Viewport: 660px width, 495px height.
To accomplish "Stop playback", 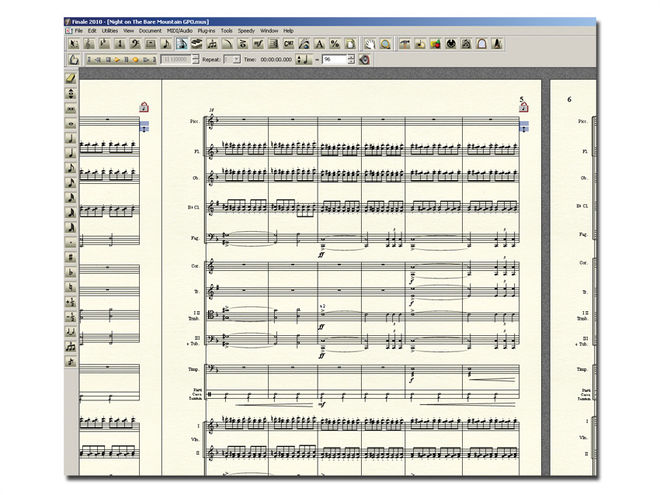I will [108, 60].
